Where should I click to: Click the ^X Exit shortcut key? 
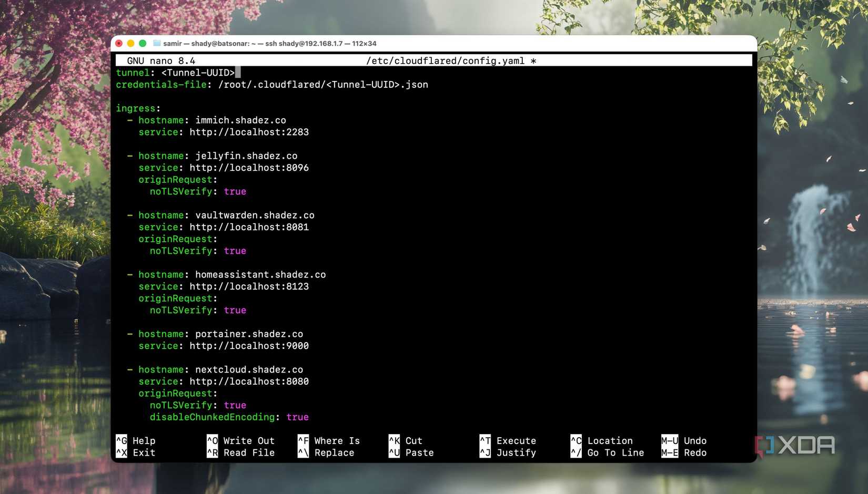tap(122, 452)
